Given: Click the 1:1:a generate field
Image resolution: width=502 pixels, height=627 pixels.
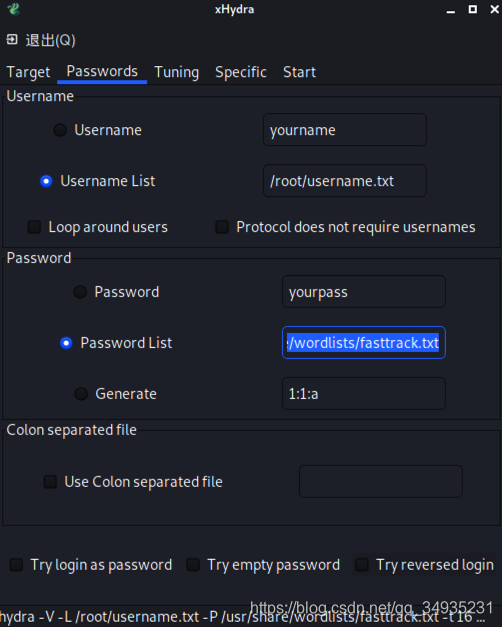Looking at the screenshot, I should click(x=364, y=394).
